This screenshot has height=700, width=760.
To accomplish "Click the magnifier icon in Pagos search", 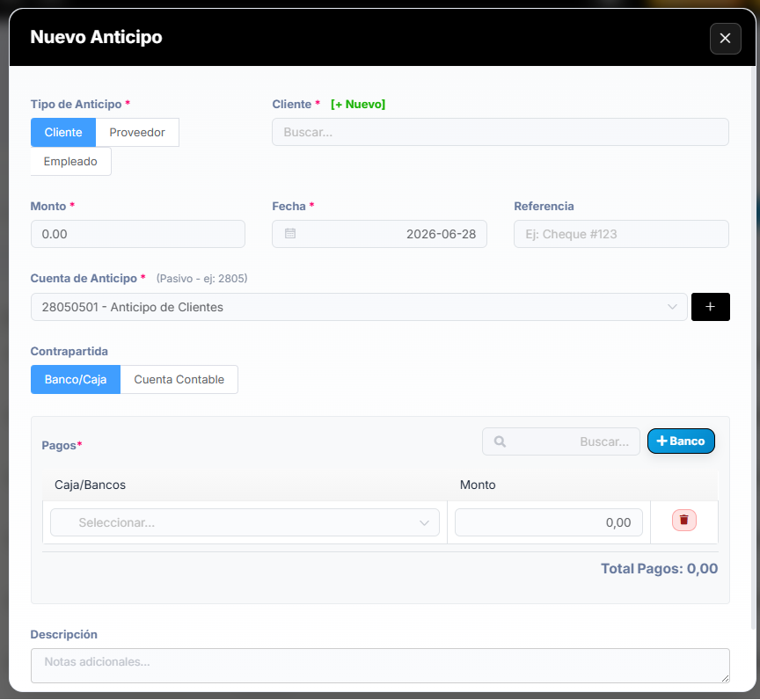I will pos(500,441).
